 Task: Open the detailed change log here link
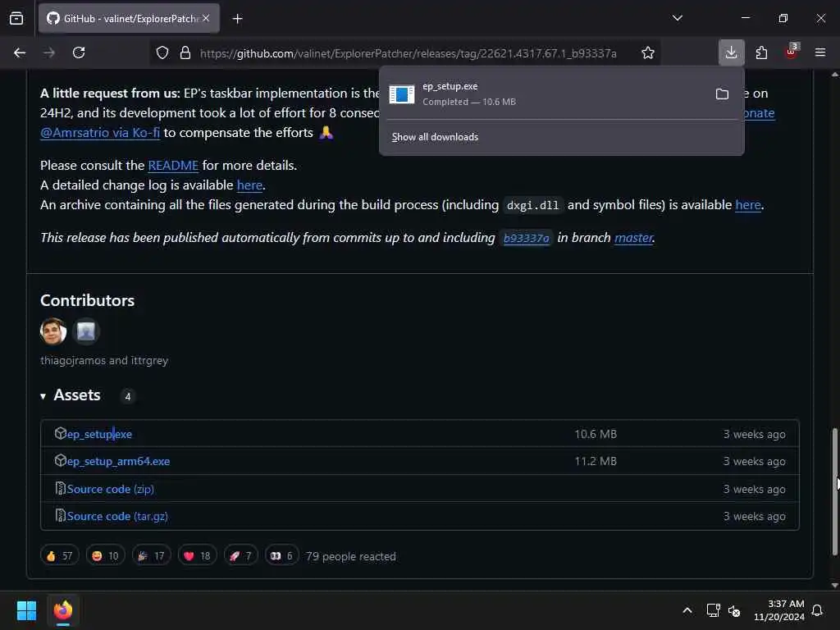tap(249, 185)
